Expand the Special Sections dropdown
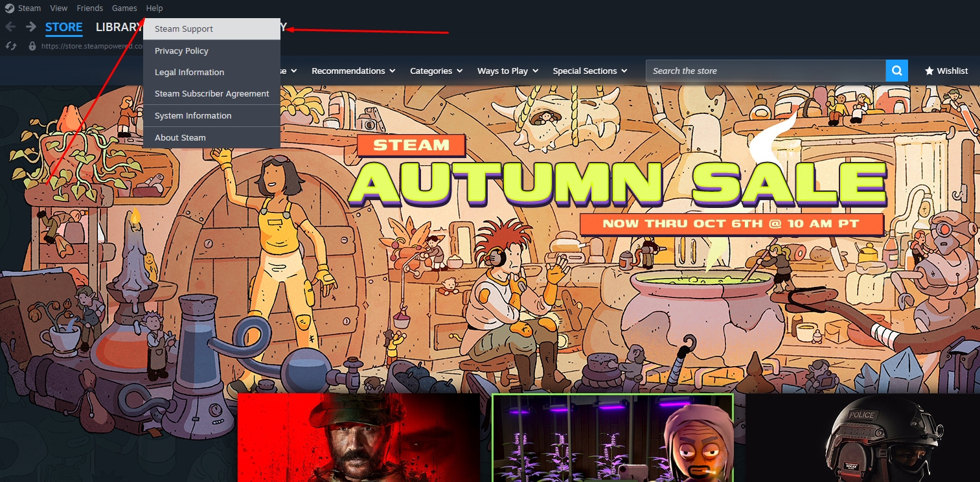The height and width of the screenshot is (482, 980). [x=589, y=71]
